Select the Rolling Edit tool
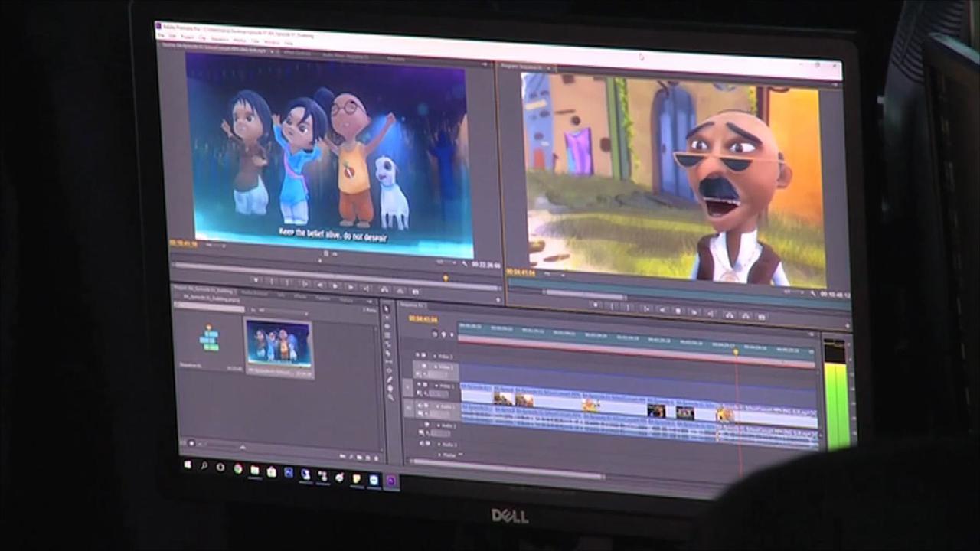The height and width of the screenshot is (551, 980). pos(387,335)
